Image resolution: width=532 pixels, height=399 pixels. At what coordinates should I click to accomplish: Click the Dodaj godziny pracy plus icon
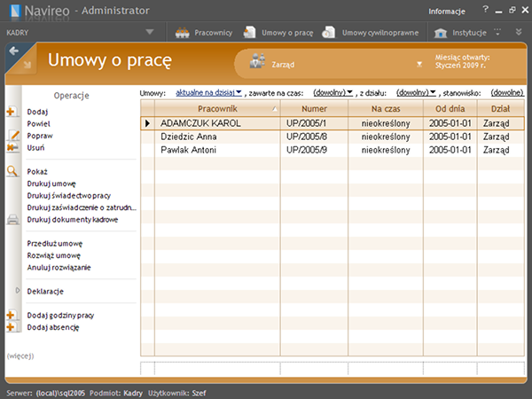coord(12,315)
